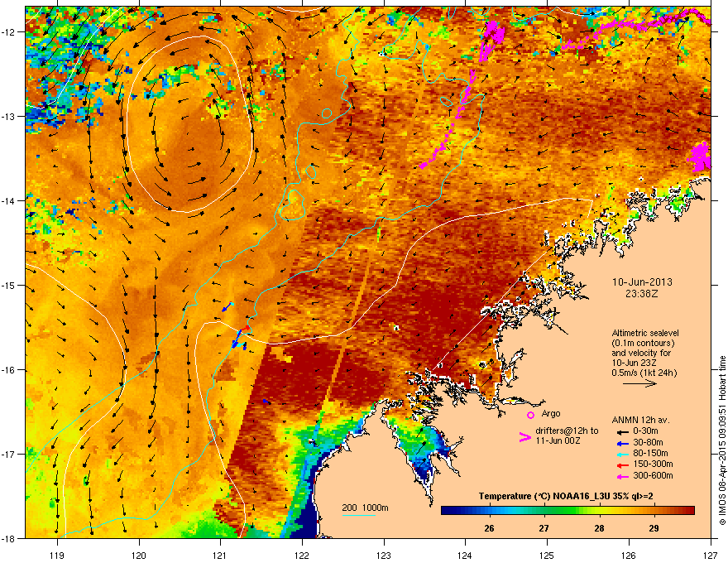This screenshot has height=563, width=728.
Task: Click the 150-300m depth label
Action: 653,464
